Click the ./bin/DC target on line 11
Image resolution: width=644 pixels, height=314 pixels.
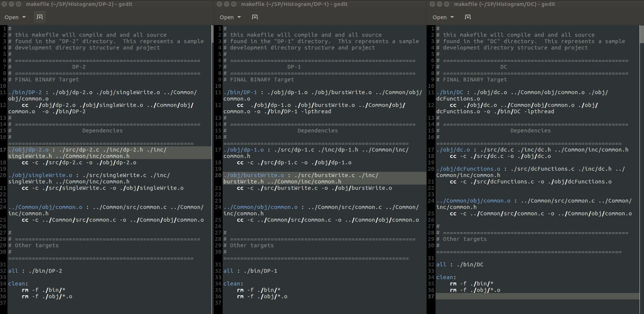pyautogui.click(x=450, y=92)
